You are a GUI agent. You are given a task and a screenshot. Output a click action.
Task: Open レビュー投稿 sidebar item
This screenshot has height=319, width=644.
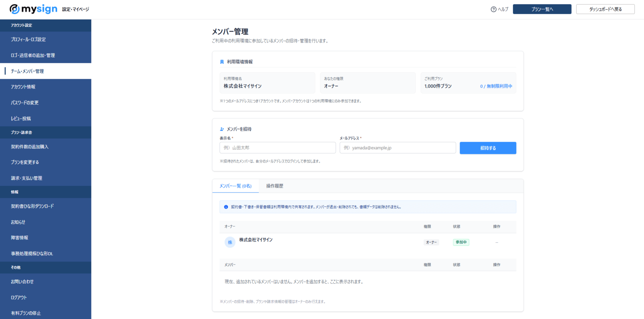point(46,119)
